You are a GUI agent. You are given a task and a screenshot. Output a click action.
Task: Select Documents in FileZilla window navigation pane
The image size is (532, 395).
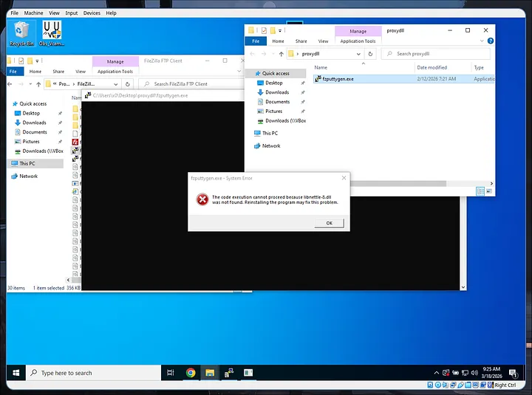point(35,132)
